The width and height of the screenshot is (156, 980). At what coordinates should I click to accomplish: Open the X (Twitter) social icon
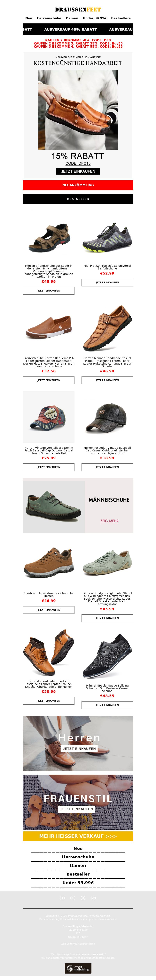[73, 898]
